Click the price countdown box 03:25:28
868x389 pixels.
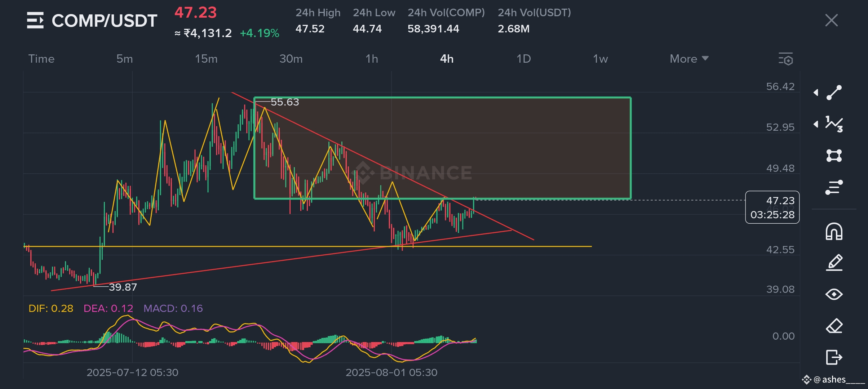(772, 207)
